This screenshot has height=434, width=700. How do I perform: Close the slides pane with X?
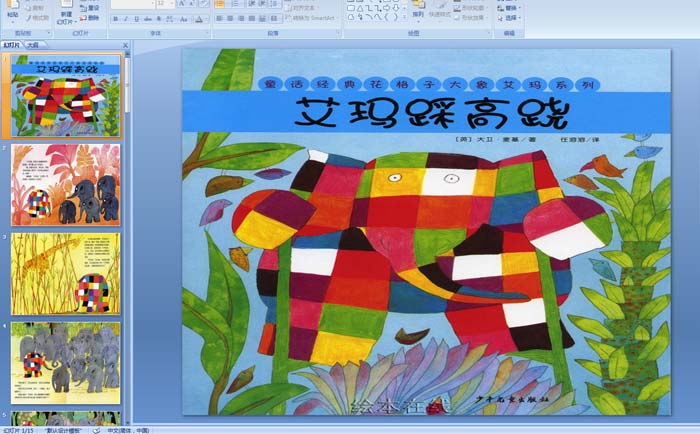click(125, 45)
